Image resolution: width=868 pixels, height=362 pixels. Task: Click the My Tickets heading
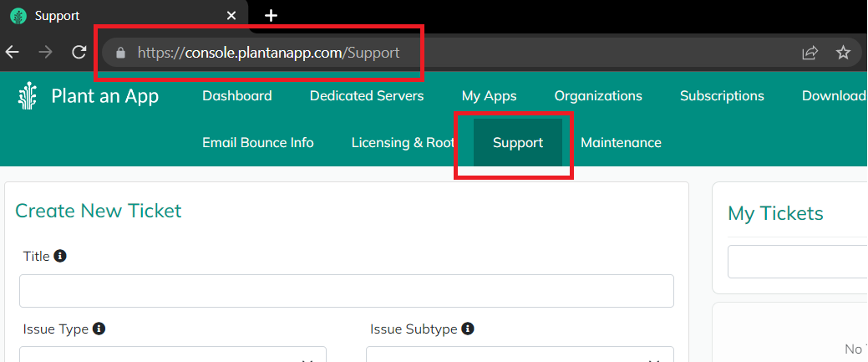775,213
